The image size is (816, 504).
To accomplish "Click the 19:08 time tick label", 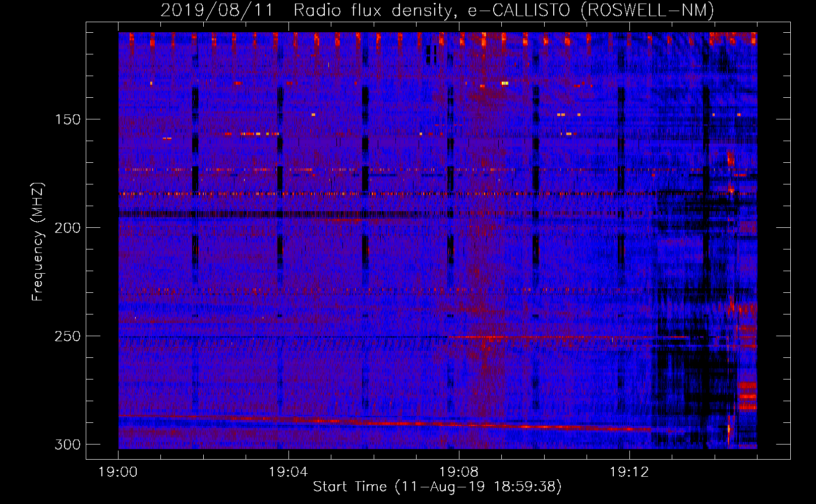I will pos(459,472).
